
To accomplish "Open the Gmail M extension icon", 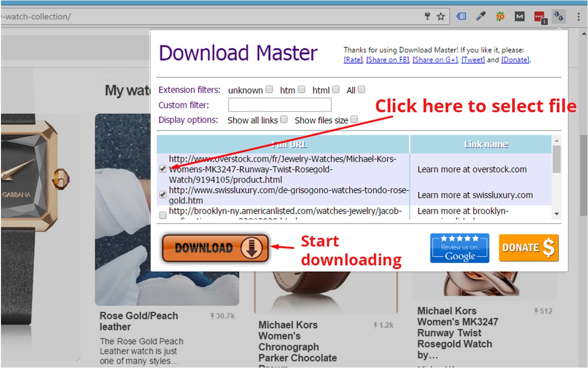I will 520,17.
